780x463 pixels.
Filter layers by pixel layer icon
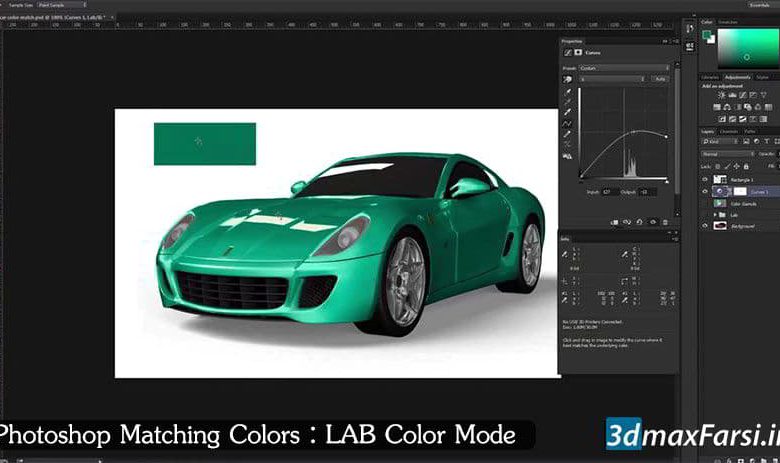746,142
